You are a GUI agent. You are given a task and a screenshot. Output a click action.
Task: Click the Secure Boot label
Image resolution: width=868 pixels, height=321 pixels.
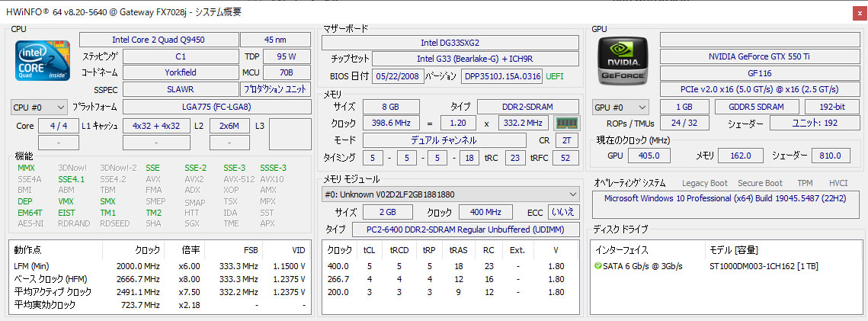click(x=760, y=183)
